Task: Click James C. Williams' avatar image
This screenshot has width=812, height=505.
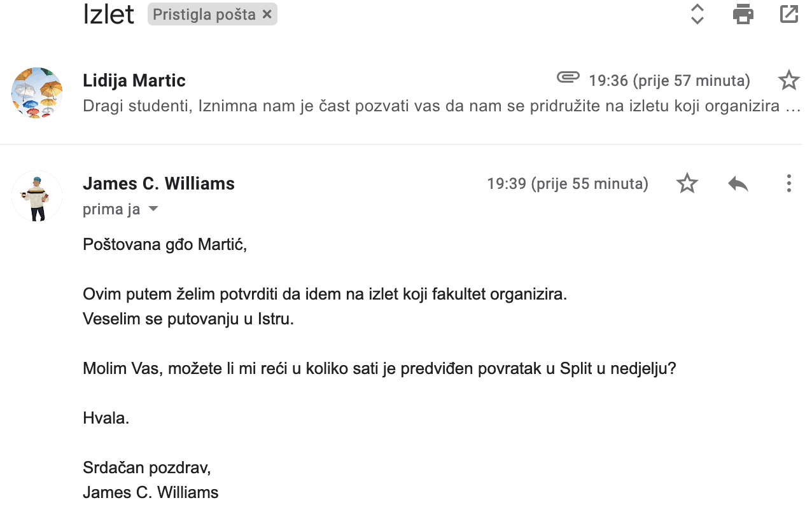Action: pyautogui.click(x=37, y=196)
